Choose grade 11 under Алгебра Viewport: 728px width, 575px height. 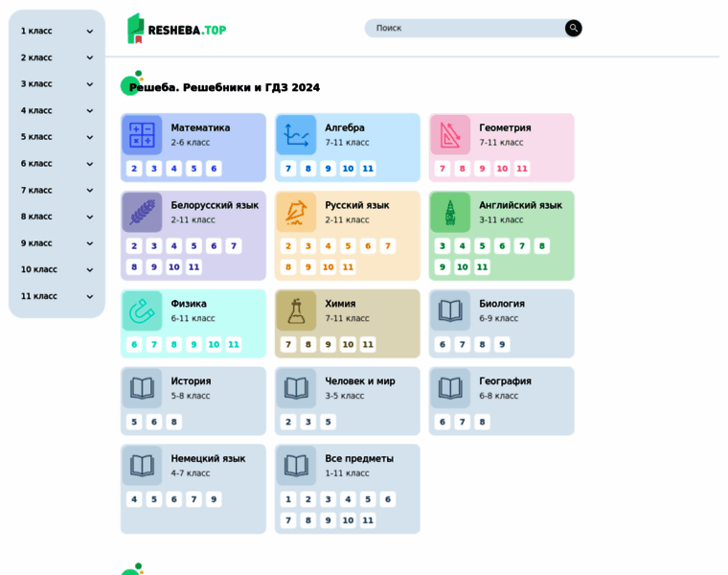[x=368, y=169]
